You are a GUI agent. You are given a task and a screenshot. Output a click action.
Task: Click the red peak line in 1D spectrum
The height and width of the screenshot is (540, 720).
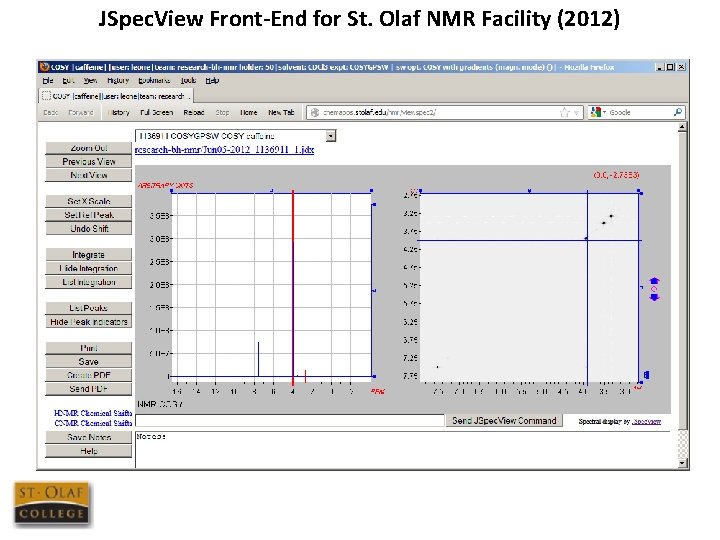[x=293, y=287]
